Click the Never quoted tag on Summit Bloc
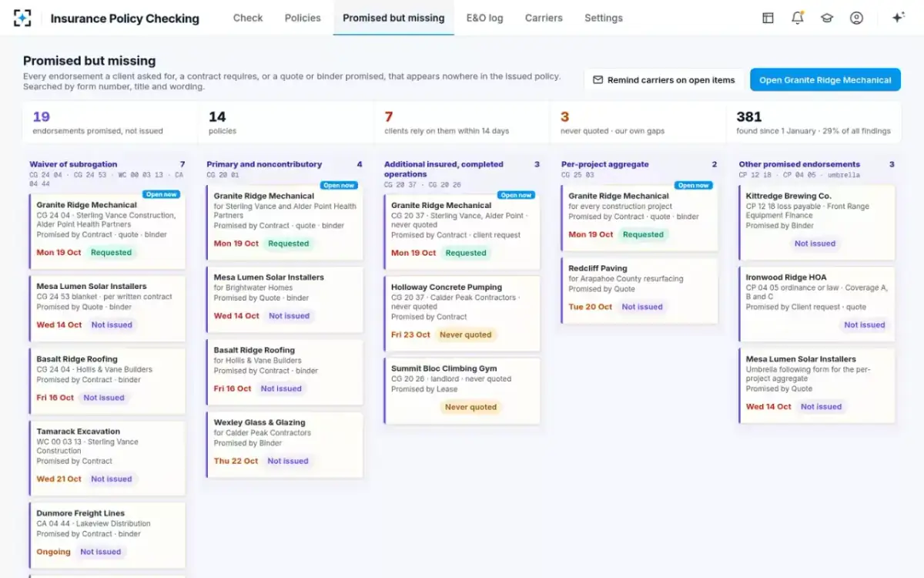This screenshot has width=924, height=578. click(x=471, y=407)
